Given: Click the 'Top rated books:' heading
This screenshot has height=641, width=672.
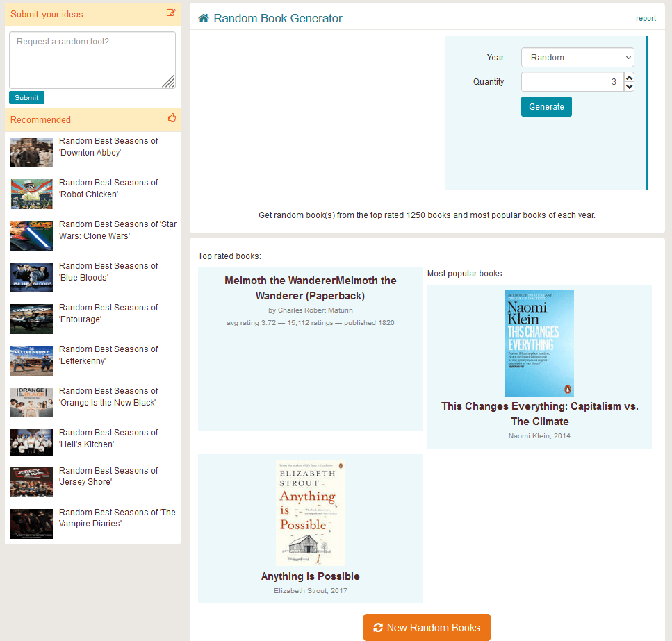Looking at the screenshot, I should pos(229,256).
